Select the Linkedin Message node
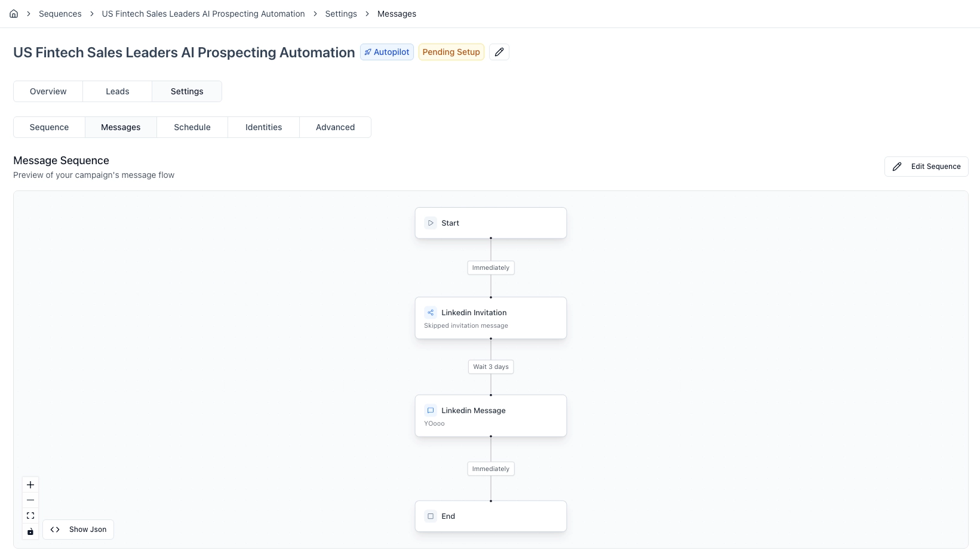The height and width of the screenshot is (560, 980). click(x=491, y=416)
